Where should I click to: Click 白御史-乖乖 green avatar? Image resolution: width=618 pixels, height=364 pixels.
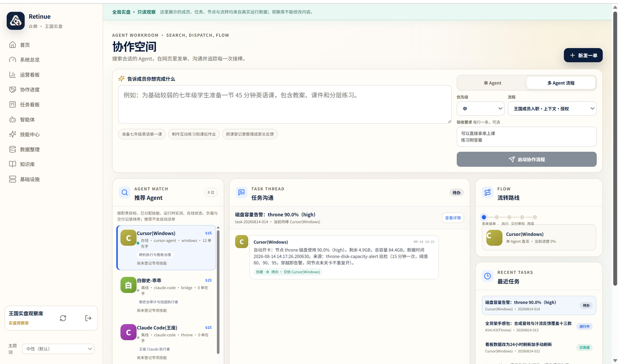pyautogui.click(x=128, y=285)
